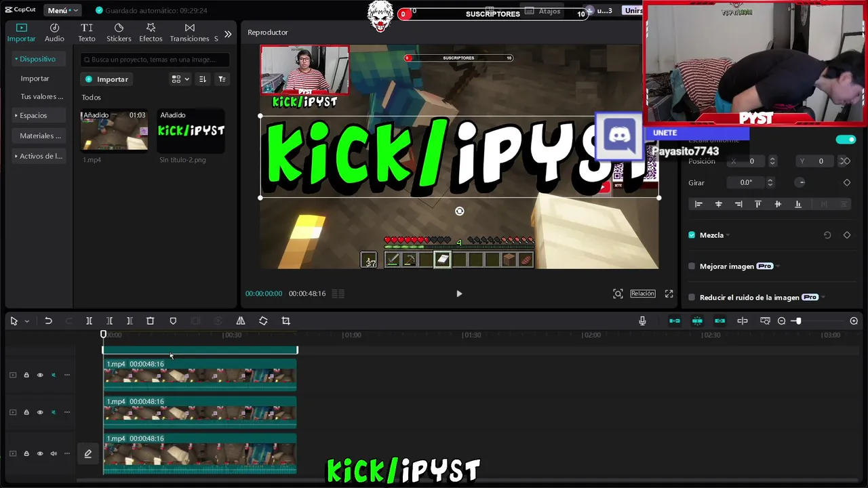Undo the last action

coord(48,321)
